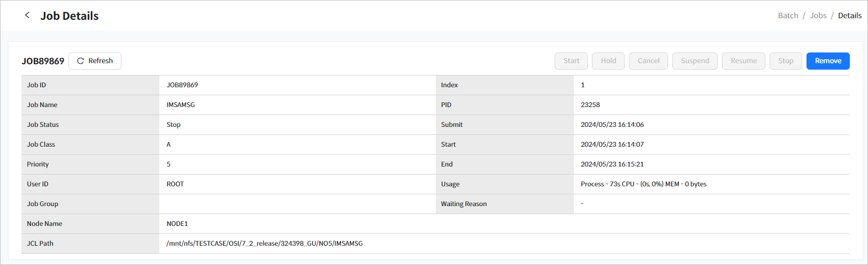Select the Usage value for the process
The height and width of the screenshot is (265, 868).
pos(643,184)
